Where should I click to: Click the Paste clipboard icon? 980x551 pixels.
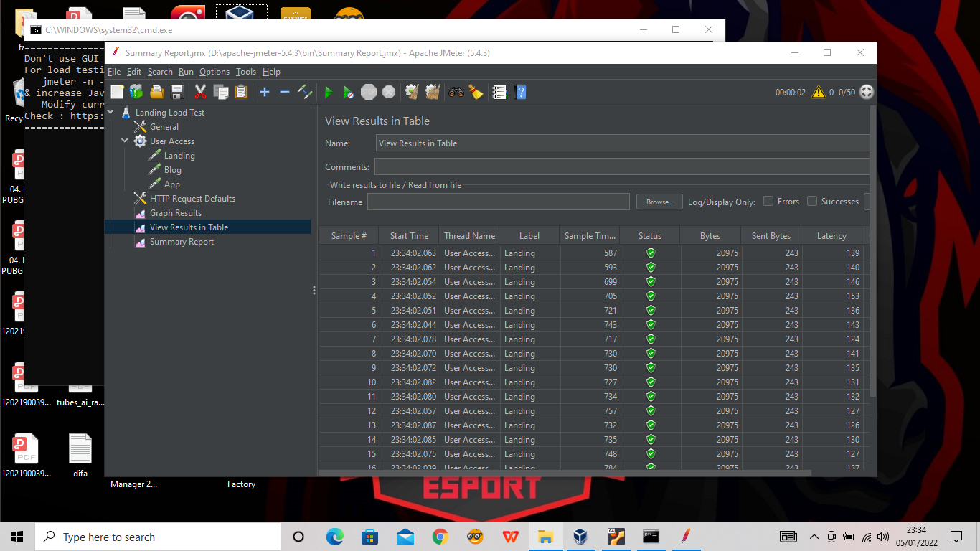pos(241,92)
